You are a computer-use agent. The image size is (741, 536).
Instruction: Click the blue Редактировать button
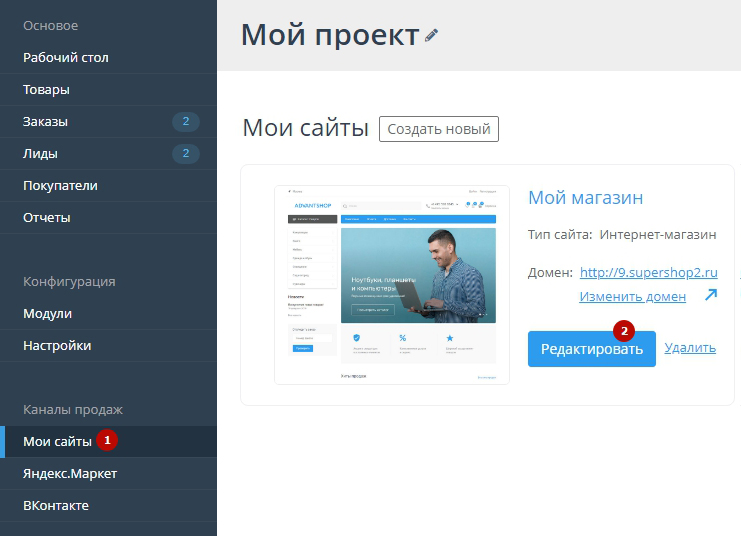click(x=591, y=349)
